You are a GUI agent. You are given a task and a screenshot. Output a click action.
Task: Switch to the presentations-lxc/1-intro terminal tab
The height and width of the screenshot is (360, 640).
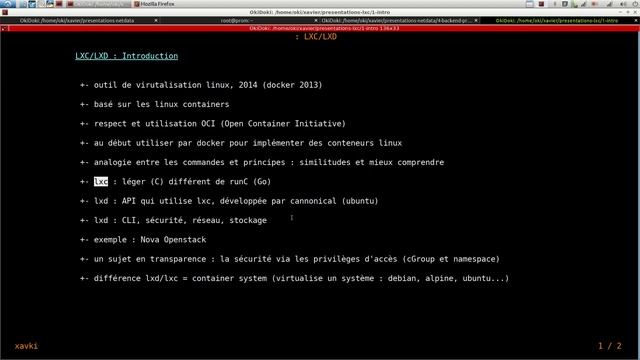coord(556,20)
